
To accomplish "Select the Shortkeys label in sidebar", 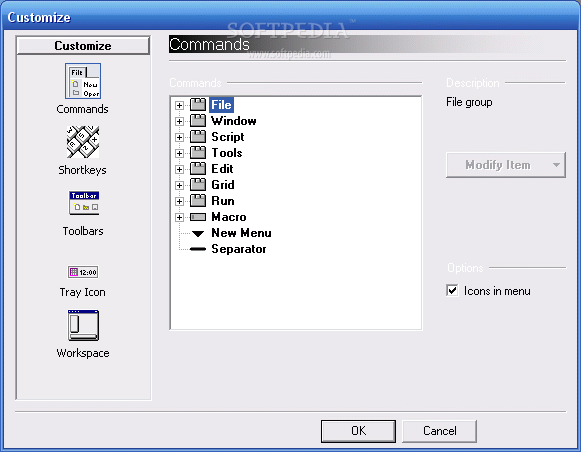I will (82, 170).
